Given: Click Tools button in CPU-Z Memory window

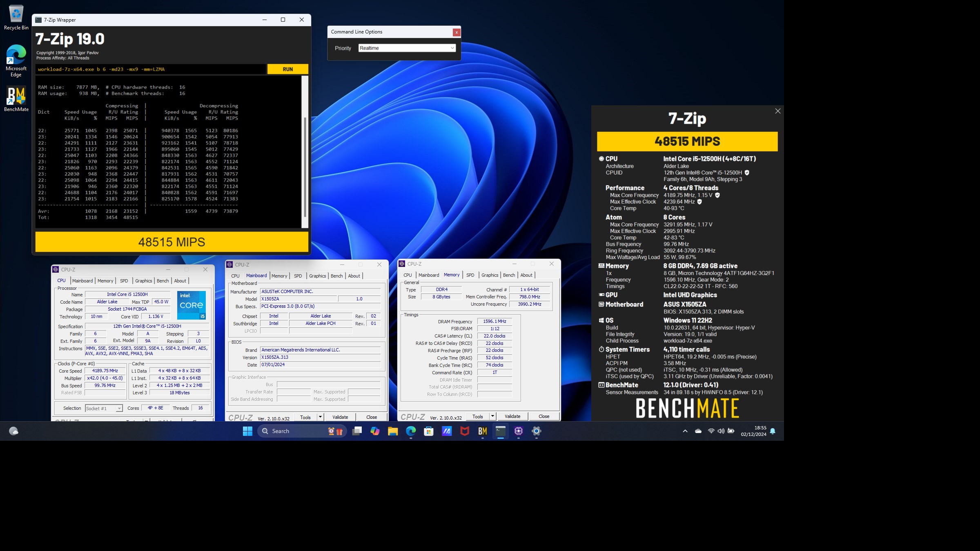Looking at the screenshot, I should (x=478, y=416).
